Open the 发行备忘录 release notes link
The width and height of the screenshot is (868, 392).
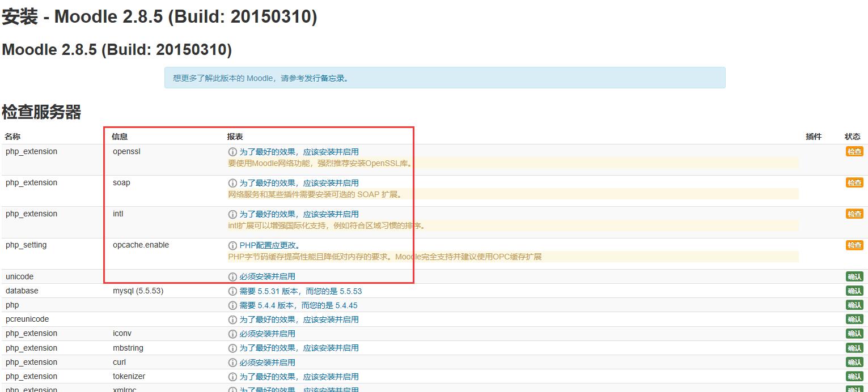click(x=325, y=78)
